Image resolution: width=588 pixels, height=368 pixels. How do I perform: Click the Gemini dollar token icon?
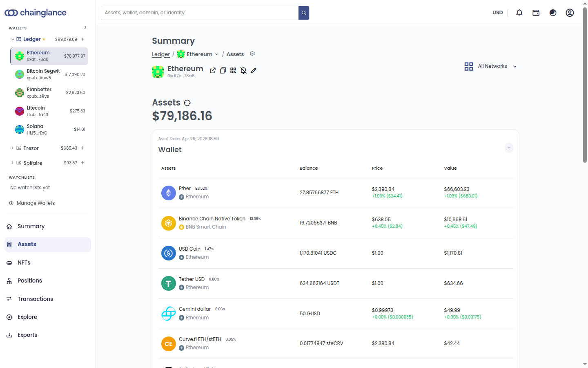pyautogui.click(x=169, y=314)
